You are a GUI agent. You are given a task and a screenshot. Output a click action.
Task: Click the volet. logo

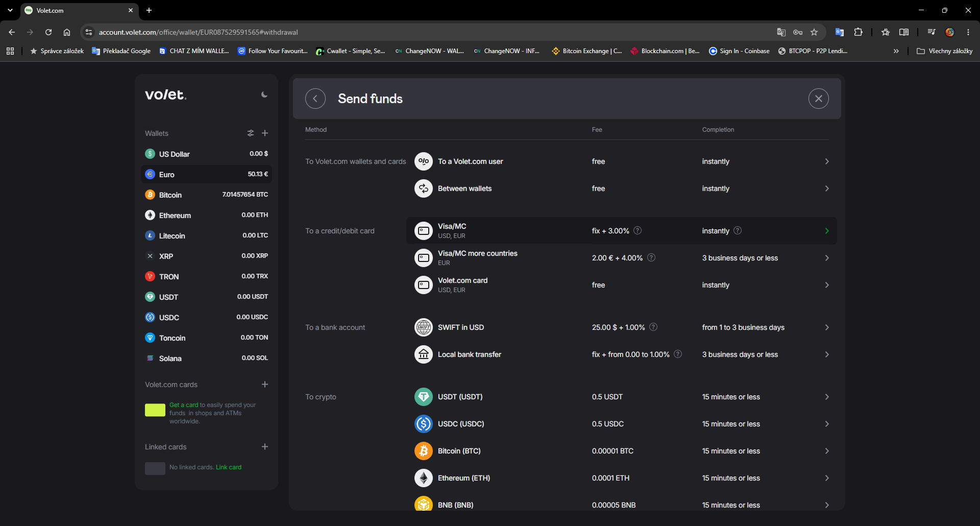point(166,94)
